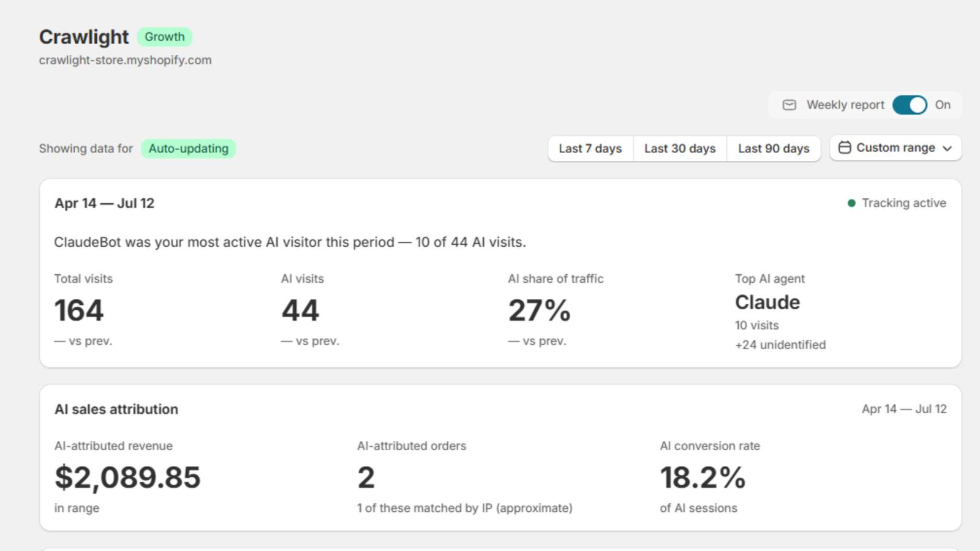Image resolution: width=980 pixels, height=551 pixels.
Task: Click the Apr 14 — Jul 12 heading
Action: tap(105, 203)
